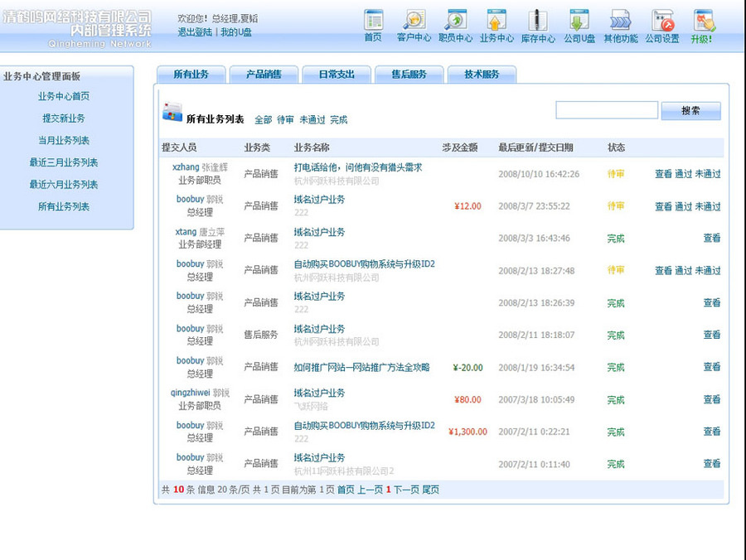Image resolution: width=746 pixels, height=560 pixels.
Task: Open 最近三月业务列表 in sidebar
Action: pos(64,162)
